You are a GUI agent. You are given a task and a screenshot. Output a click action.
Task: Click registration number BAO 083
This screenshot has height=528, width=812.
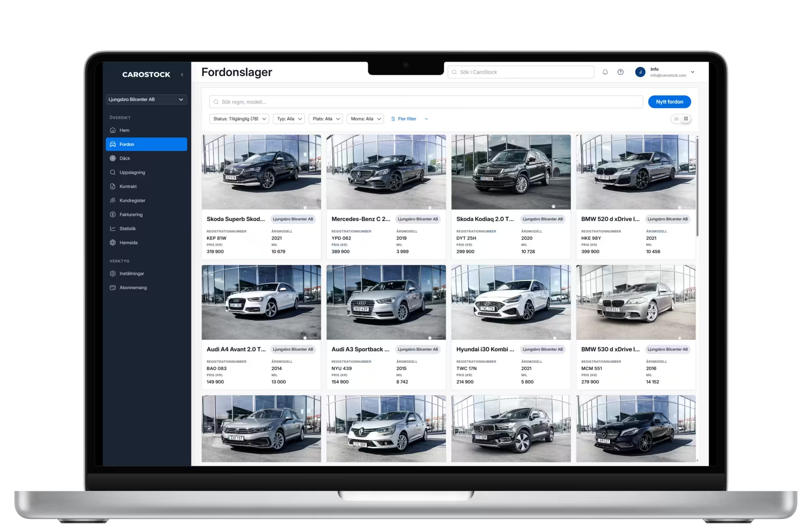pyautogui.click(x=217, y=369)
